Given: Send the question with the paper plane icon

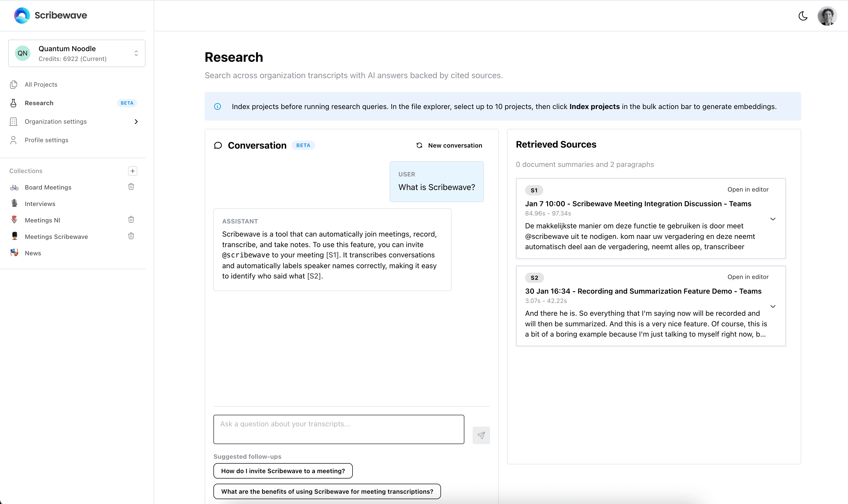Looking at the screenshot, I should click(x=481, y=435).
